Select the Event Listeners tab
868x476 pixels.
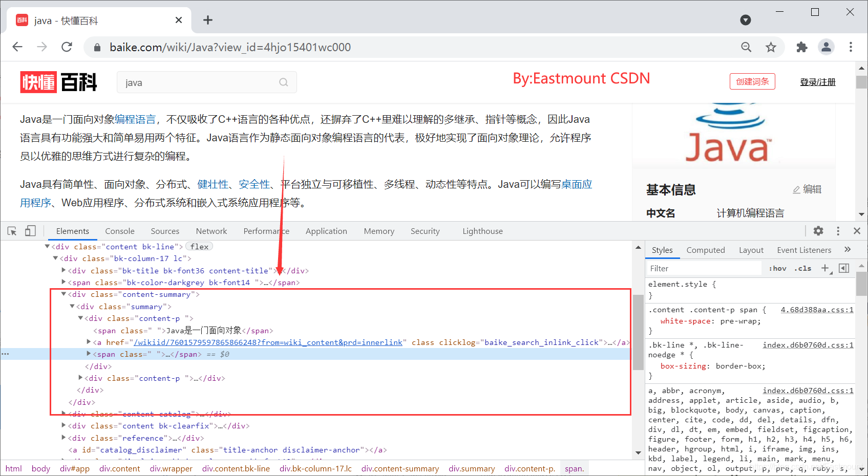click(804, 250)
